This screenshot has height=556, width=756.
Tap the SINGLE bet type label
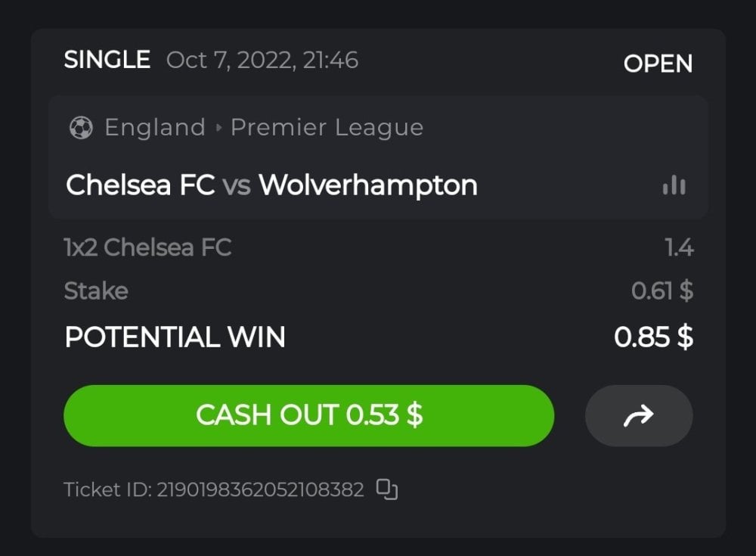click(107, 61)
